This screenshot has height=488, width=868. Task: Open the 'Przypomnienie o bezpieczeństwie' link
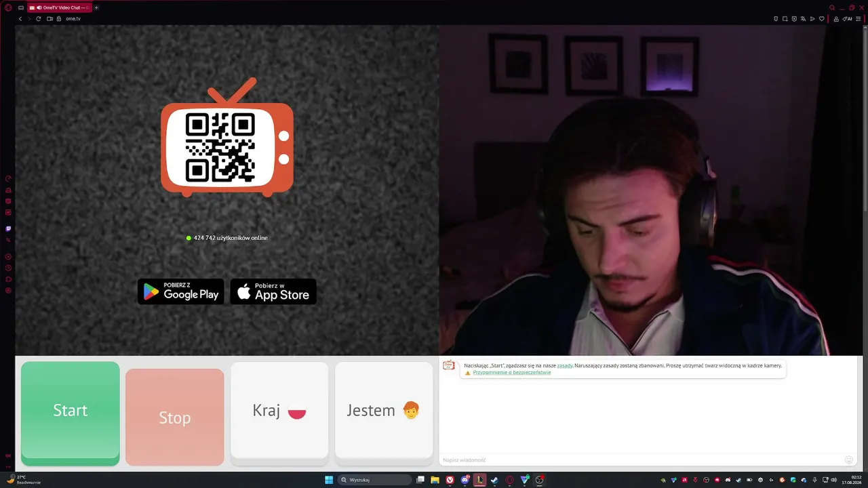pyautogui.click(x=512, y=373)
